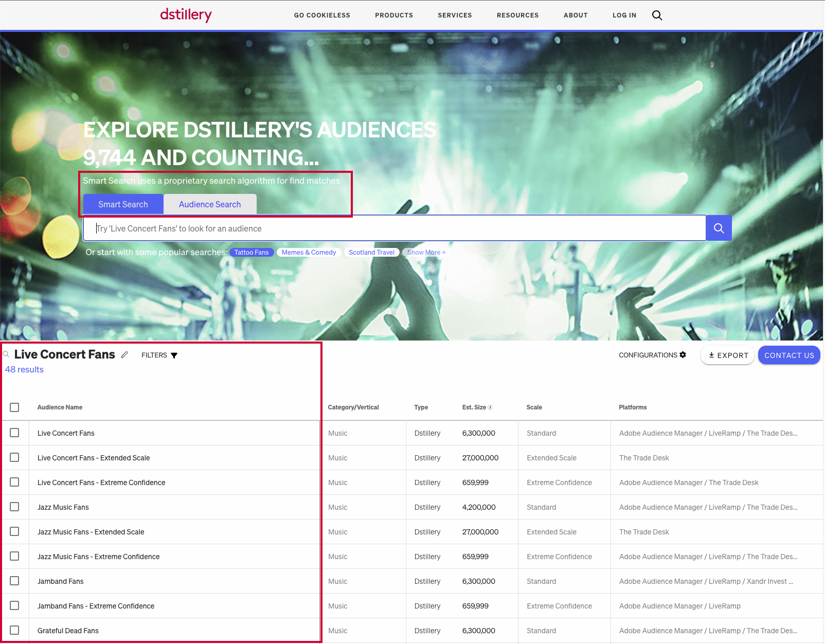825x644 pixels.
Task: Select the Grateful Dead Fans checkbox
Action: 14,631
